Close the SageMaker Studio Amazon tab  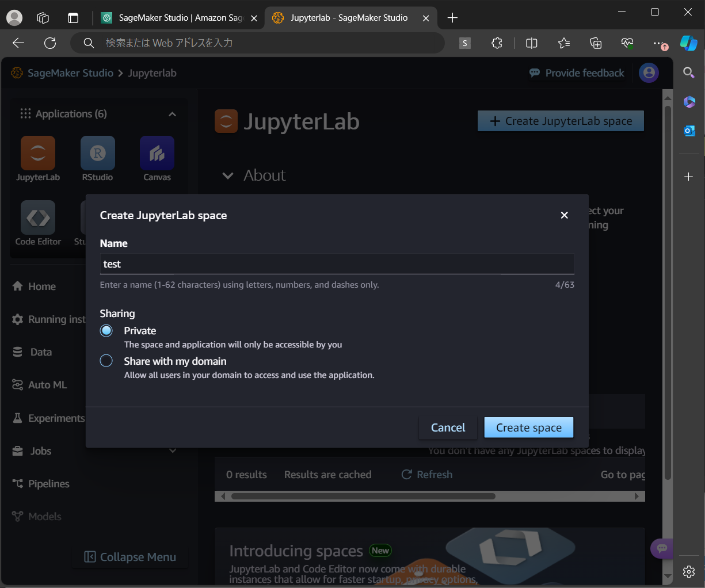pyautogui.click(x=254, y=18)
